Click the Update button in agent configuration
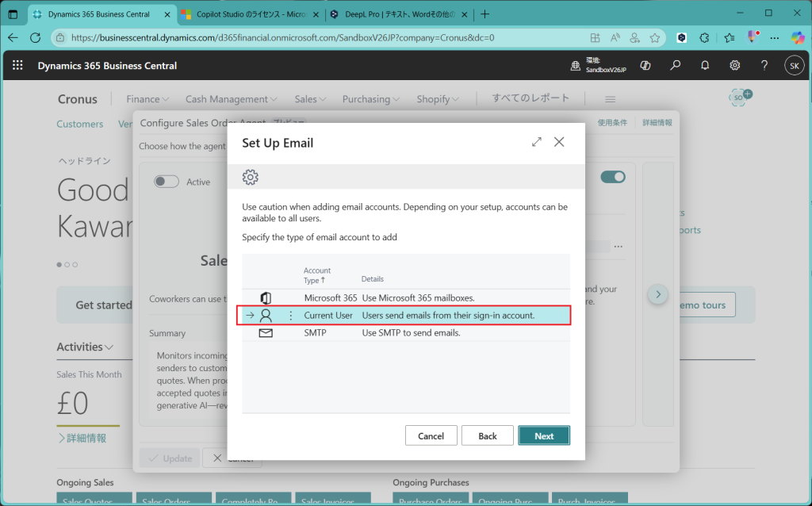Viewport: 812px width, 506px height. tap(170, 458)
